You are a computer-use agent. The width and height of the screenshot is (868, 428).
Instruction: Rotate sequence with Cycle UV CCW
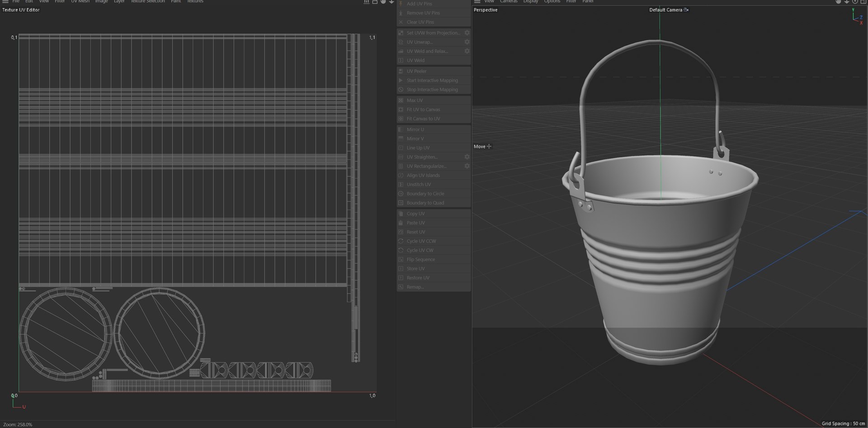pos(434,241)
